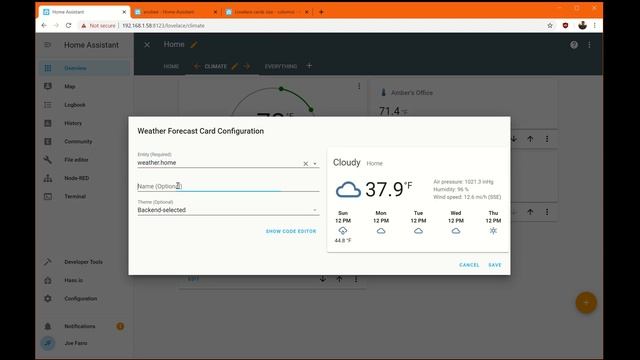Open File editor via wrench icon
The image size is (640, 360).
[x=48, y=160]
